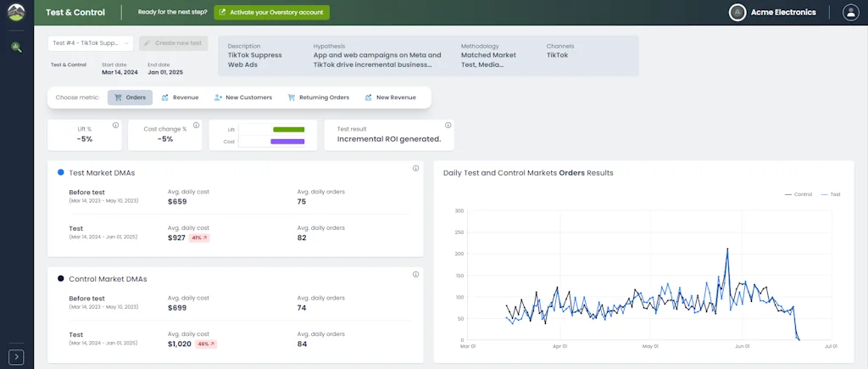
Task: Switch to the Revenue metric
Action: pyautogui.click(x=180, y=98)
